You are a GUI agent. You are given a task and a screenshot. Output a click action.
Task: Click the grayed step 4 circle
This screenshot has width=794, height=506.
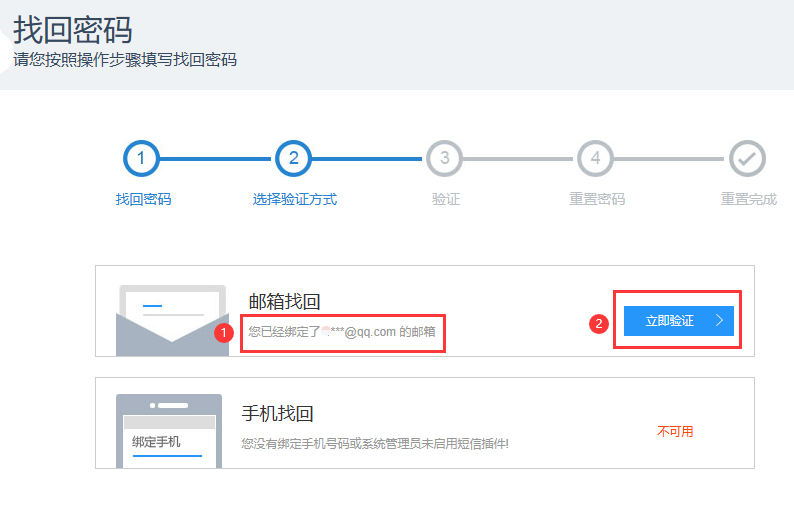[x=595, y=158]
